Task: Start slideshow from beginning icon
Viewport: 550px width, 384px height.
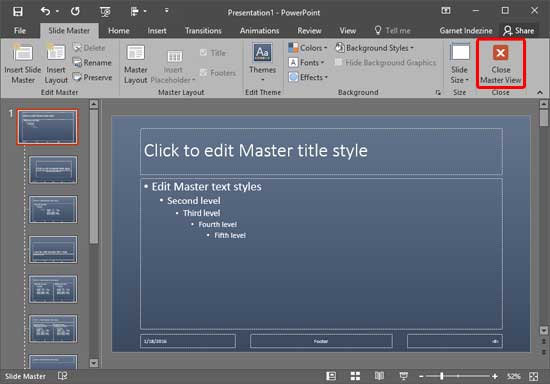Action: [x=105, y=12]
